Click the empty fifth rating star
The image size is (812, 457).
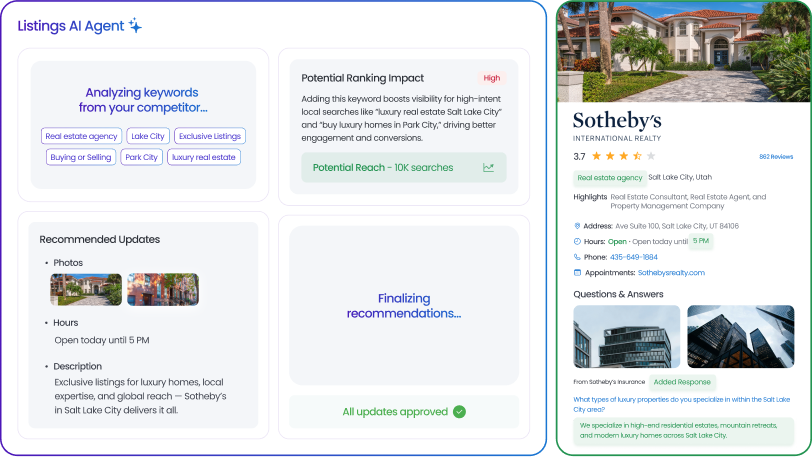[651, 156]
